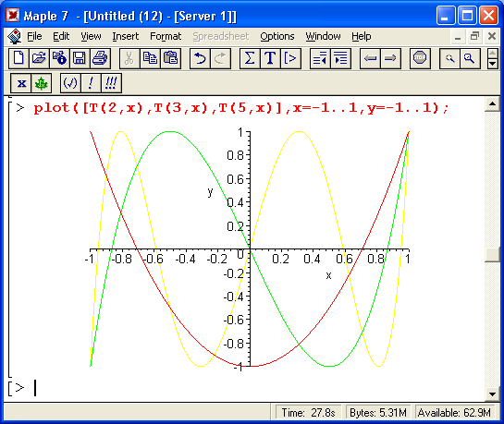Go forward with right arrow button
The width and height of the screenshot is (504, 424).
390,58
